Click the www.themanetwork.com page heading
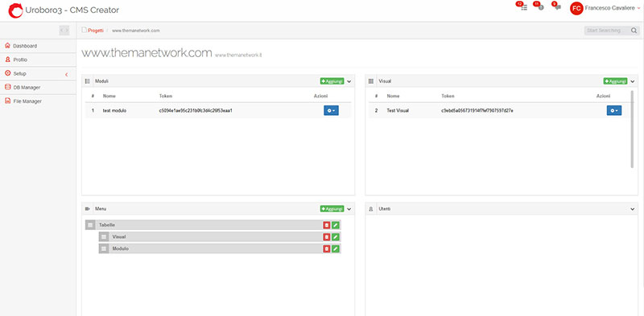Screen dimensions: 644x316 [147, 53]
